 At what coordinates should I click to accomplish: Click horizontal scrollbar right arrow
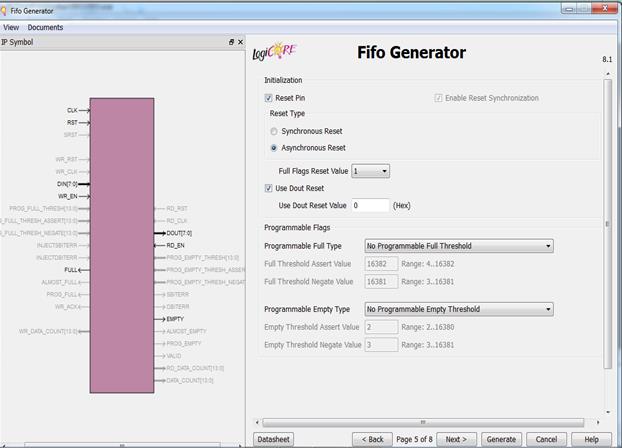tap(598, 422)
